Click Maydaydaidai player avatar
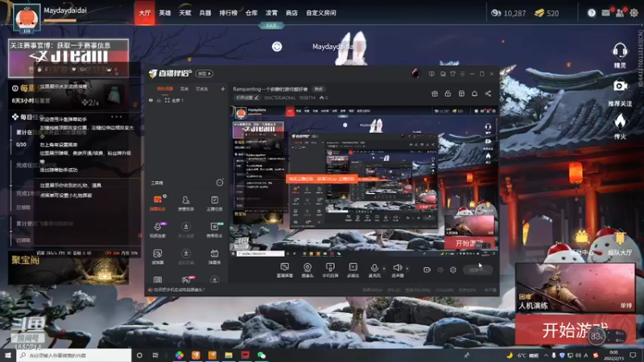The image size is (644, 362). click(x=27, y=18)
